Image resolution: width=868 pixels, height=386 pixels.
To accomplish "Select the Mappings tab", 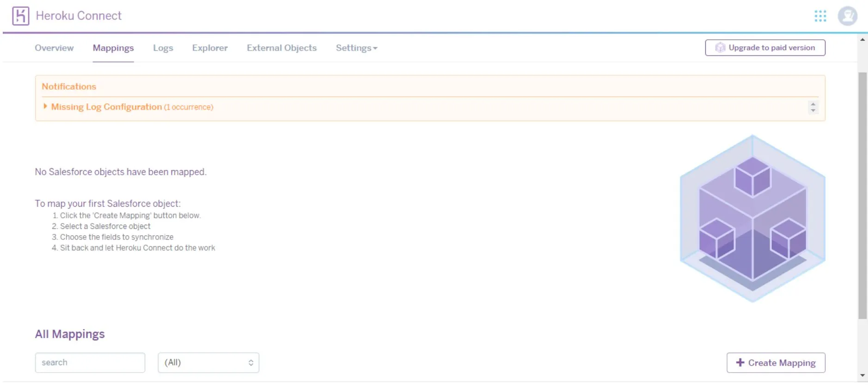I will click(113, 48).
